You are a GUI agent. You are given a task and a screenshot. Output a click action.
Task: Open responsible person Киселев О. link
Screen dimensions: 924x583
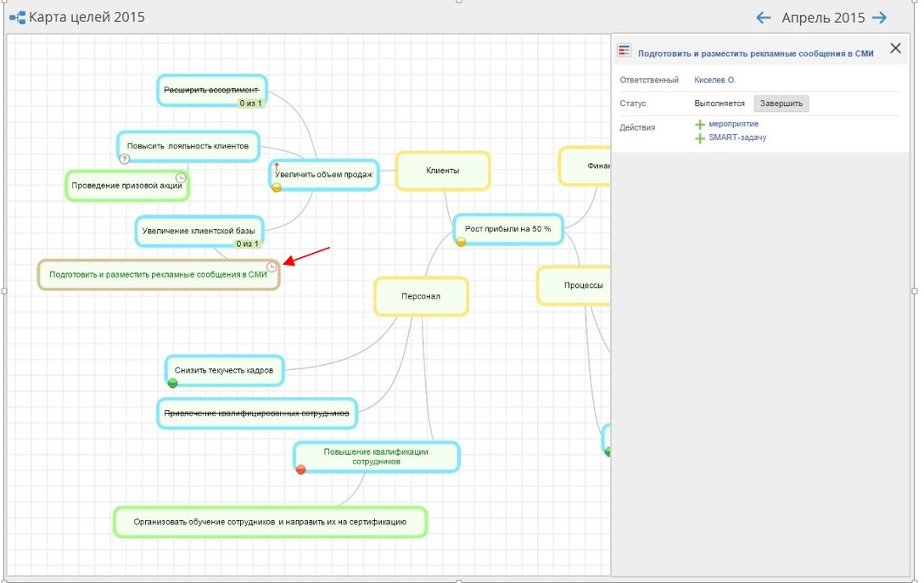714,80
